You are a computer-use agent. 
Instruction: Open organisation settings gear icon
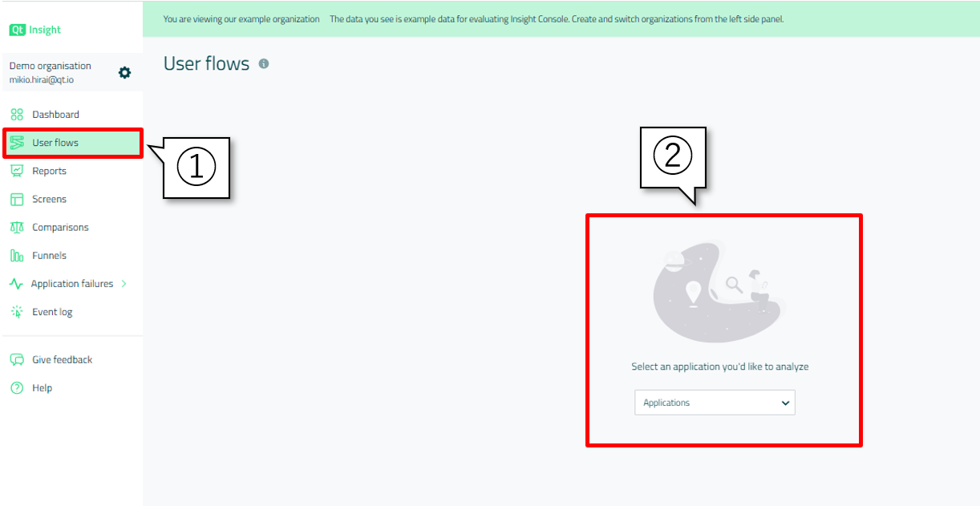point(124,73)
